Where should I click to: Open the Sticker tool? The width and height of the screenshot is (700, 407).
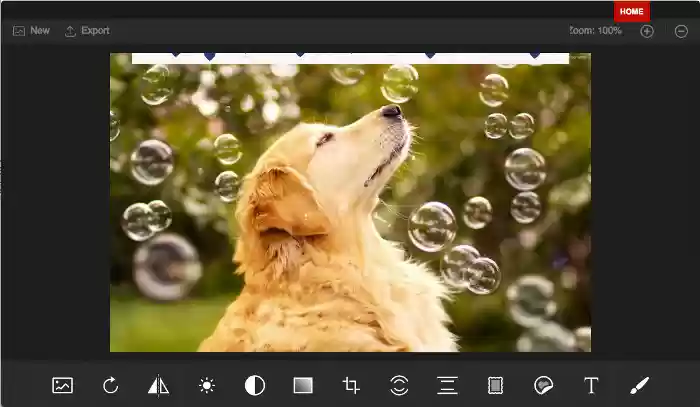point(543,385)
